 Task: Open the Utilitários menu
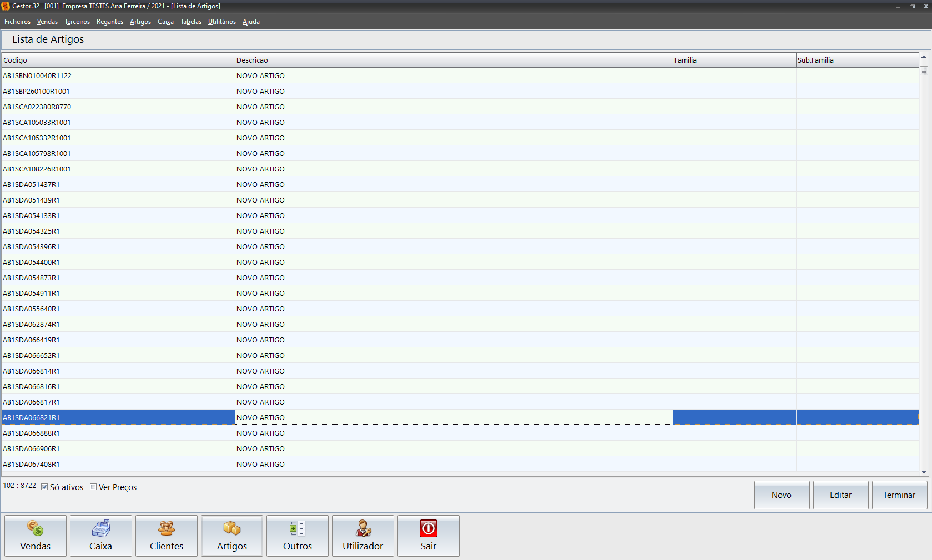tap(221, 22)
